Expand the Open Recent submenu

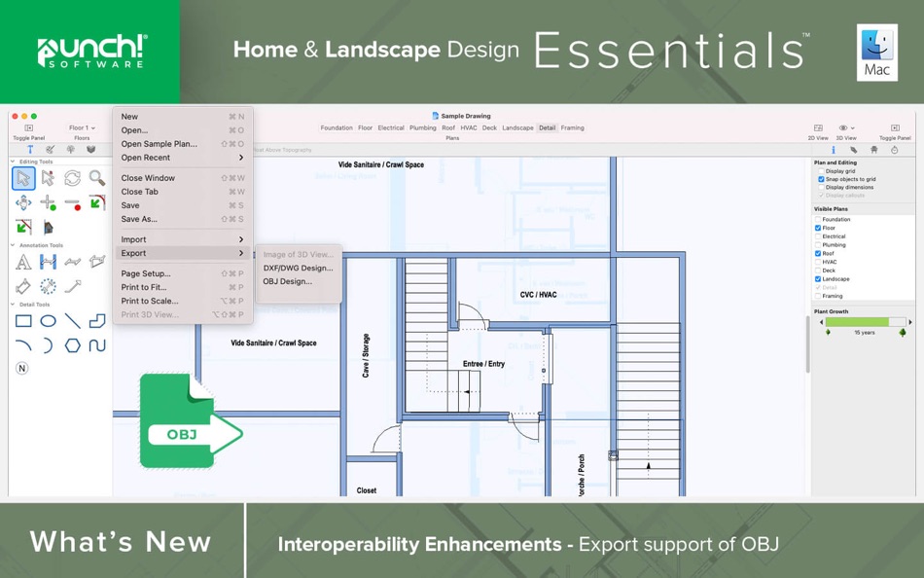click(183, 158)
